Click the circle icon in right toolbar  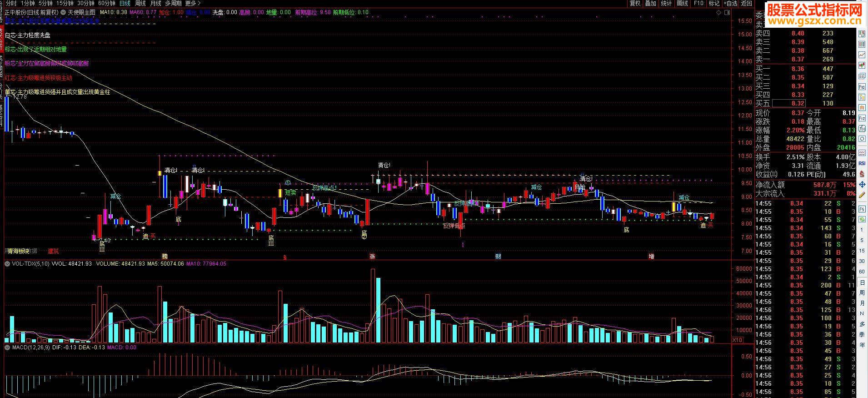coord(862,139)
